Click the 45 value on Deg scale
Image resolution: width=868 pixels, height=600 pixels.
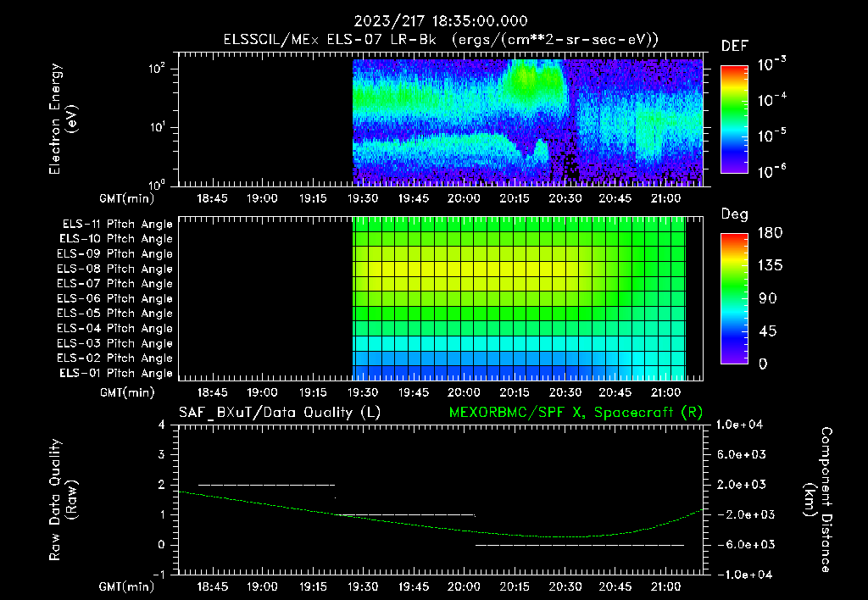[767, 331]
